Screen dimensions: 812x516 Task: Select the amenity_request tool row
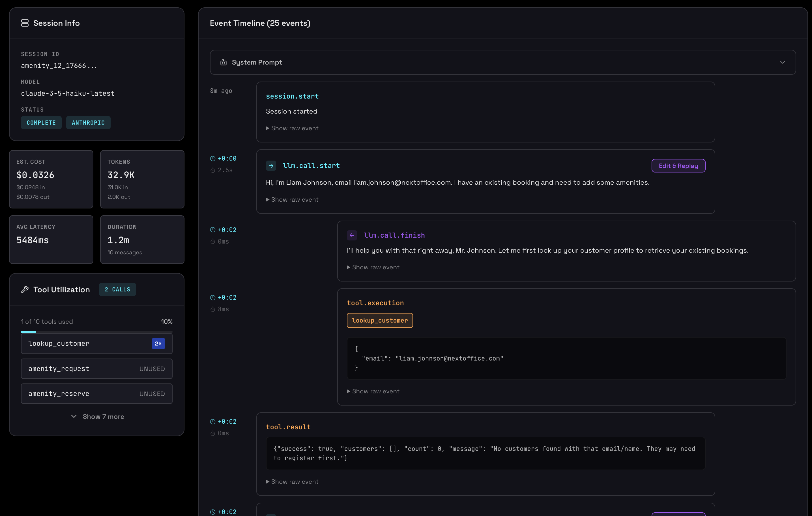(x=96, y=368)
